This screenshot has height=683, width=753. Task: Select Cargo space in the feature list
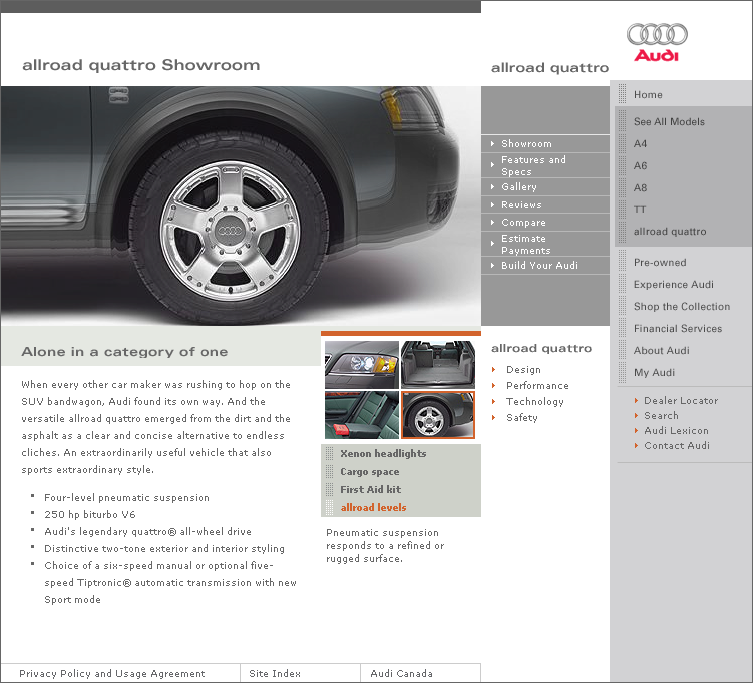370,472
